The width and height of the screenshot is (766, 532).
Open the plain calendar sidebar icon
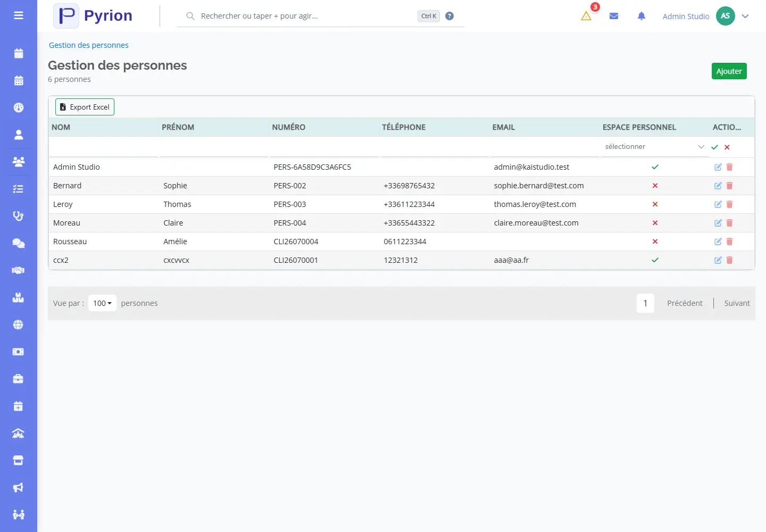[19, 53]
